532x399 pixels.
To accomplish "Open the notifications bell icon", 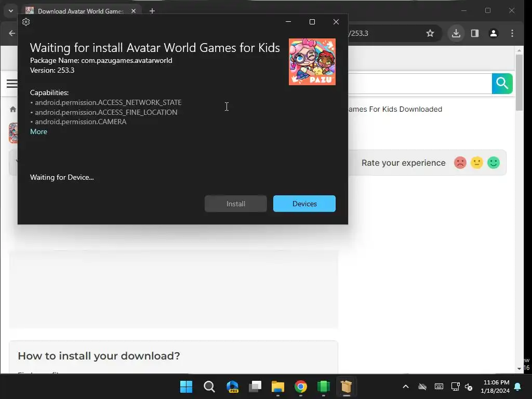I will 518,387.
